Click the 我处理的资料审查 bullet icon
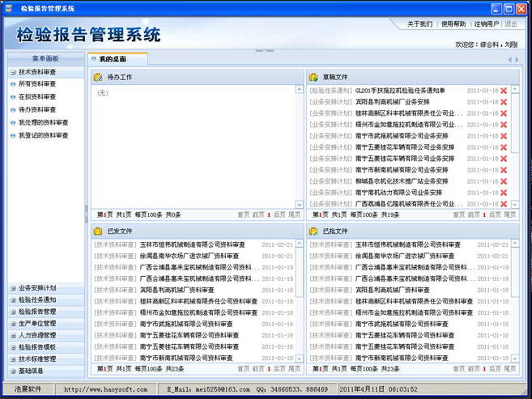Image resolution: width=532 pixels, height=399 pixels. (x=13, y=123)
